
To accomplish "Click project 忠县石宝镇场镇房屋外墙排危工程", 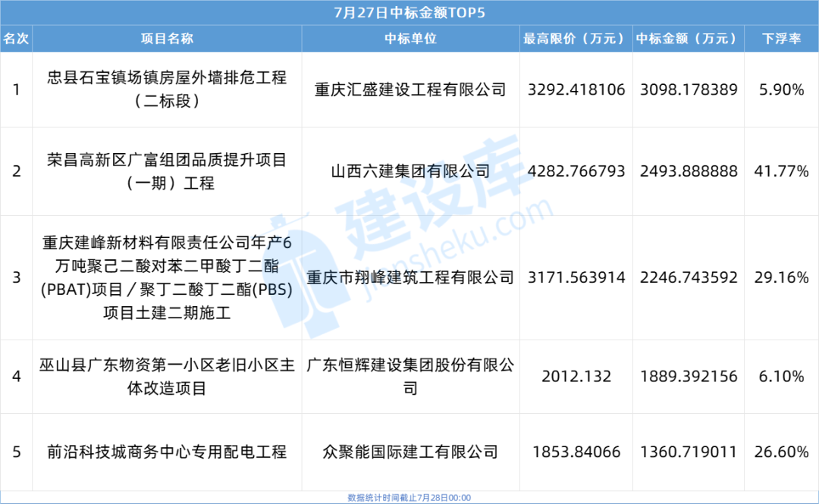I will [x=167, y=89].
